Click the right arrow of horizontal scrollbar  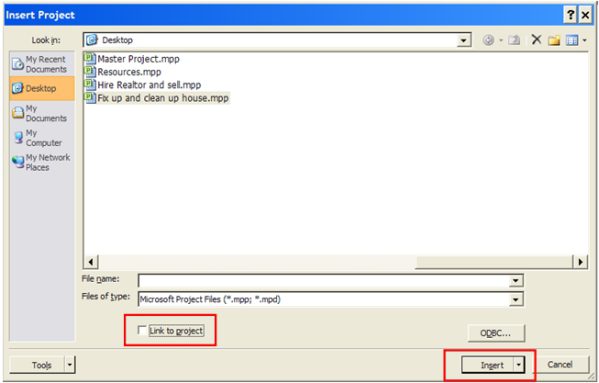(x=580, y=262)
